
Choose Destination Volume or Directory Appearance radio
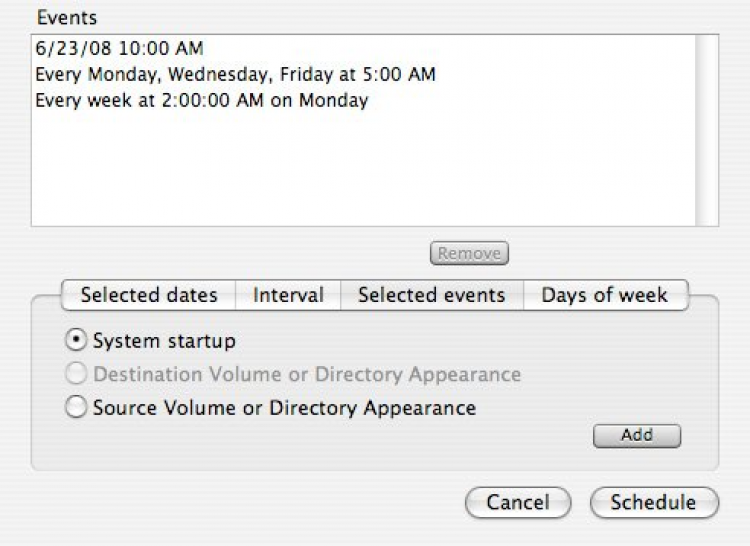[x=75, y=375]
